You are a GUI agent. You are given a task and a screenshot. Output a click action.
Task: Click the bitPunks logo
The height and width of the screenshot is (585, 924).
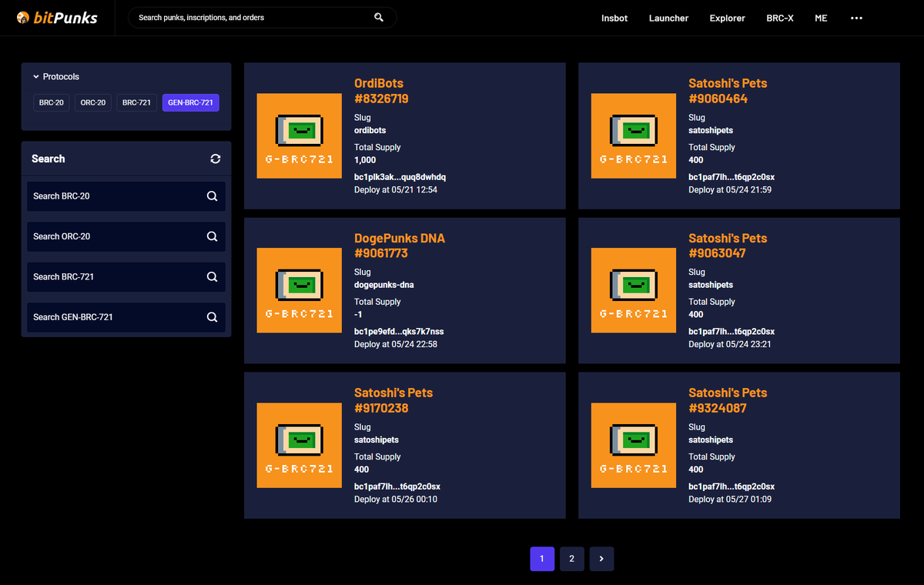tap(57, 17)
